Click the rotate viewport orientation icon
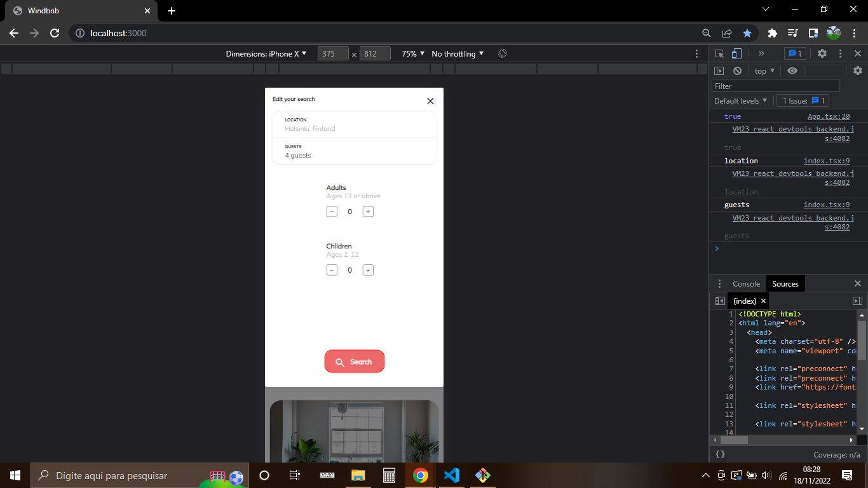 (x=502, y=53)
